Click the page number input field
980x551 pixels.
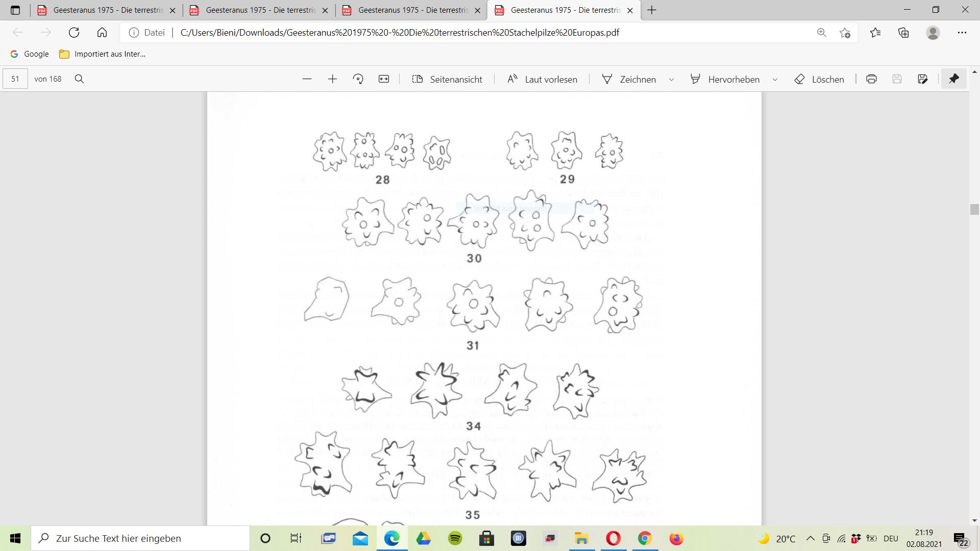coord(15,79)
